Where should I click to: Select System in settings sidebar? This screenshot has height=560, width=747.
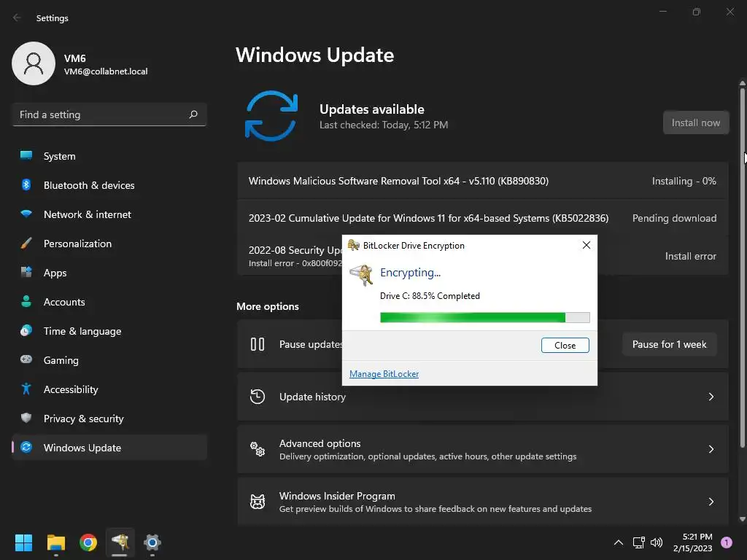109,156
